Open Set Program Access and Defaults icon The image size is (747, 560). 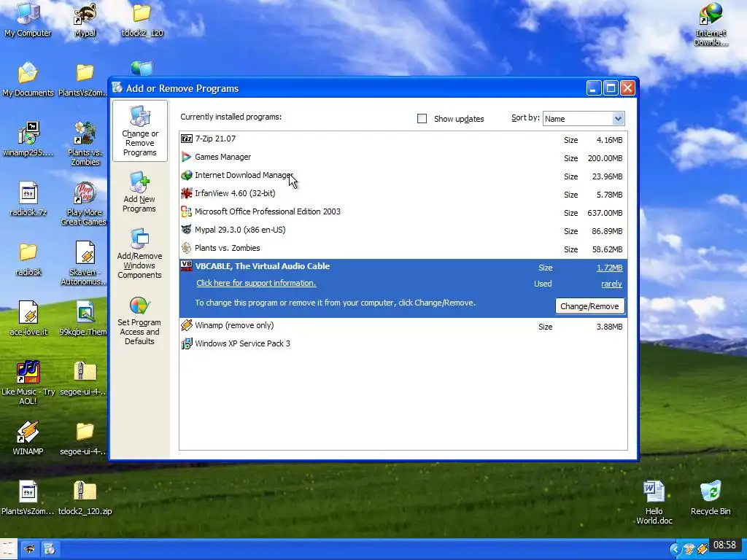coord(139,321)
